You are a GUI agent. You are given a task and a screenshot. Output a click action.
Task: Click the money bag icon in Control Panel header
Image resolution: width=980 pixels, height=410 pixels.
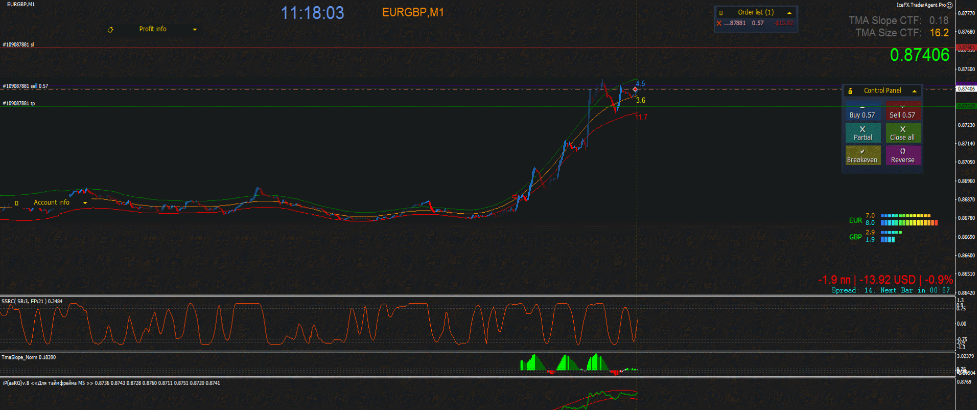[850, 91]
